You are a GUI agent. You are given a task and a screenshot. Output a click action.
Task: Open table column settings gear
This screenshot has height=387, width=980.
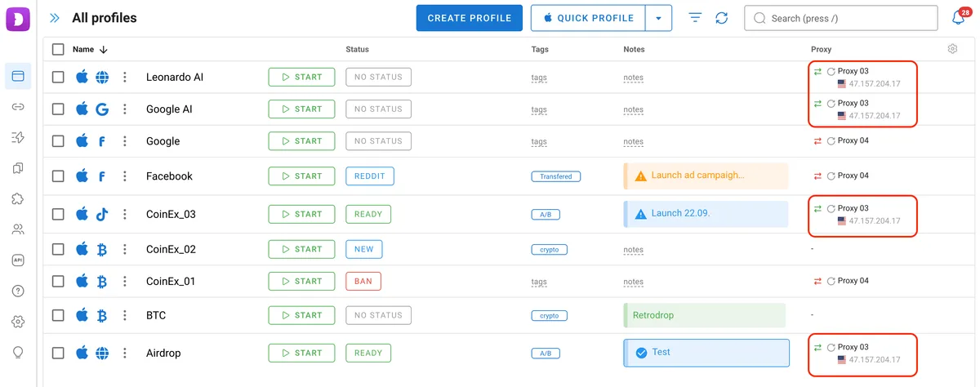[x=952, y=49]
